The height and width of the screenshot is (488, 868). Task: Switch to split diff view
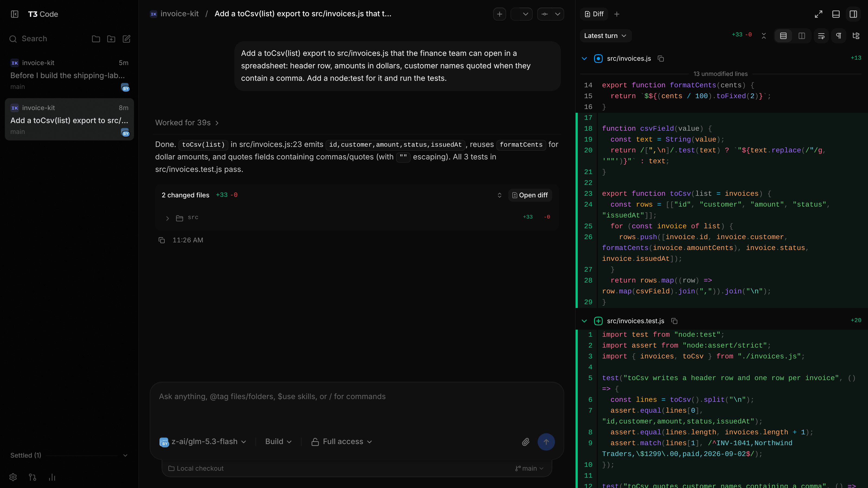click(802, 36)
